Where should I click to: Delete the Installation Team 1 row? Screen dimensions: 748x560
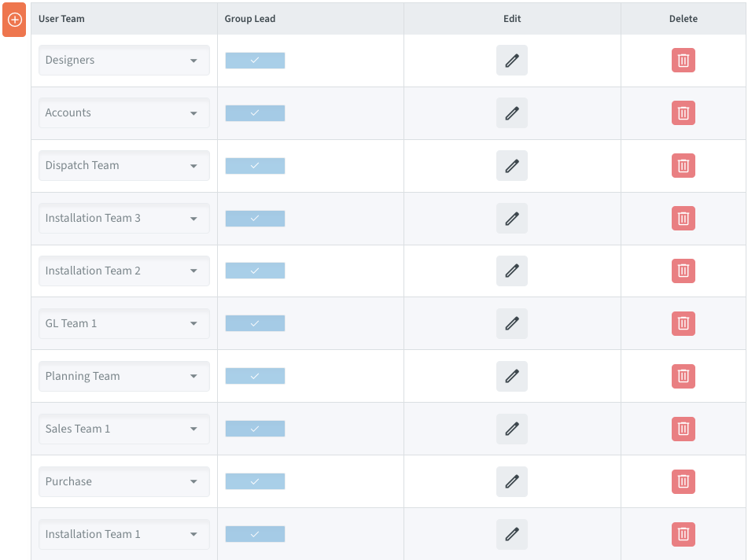pyautogui.click(x=684, y=534)
